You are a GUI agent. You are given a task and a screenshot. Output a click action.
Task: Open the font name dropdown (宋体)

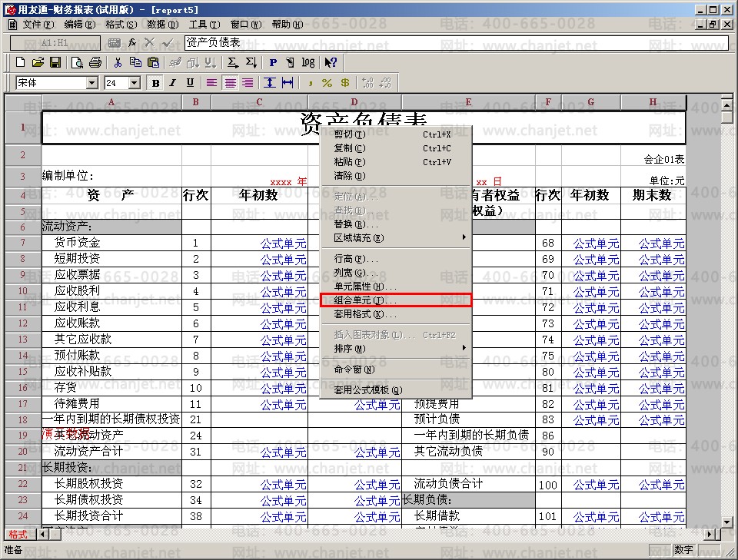(92, 83)
